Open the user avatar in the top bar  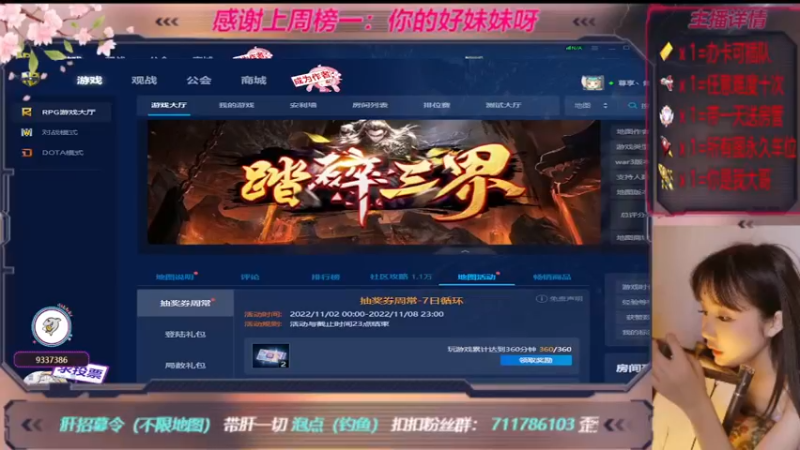point(592,82)
